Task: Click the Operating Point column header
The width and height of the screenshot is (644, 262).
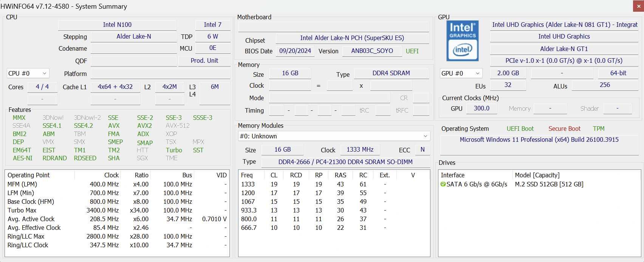Action: [x=40, y=175]
